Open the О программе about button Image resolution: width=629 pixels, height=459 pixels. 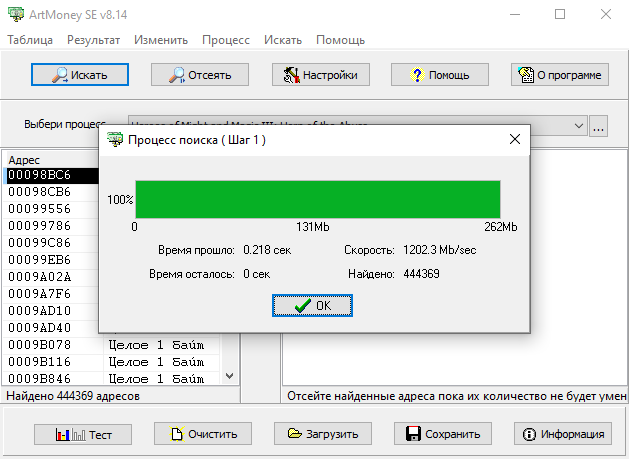coord(560,75)
